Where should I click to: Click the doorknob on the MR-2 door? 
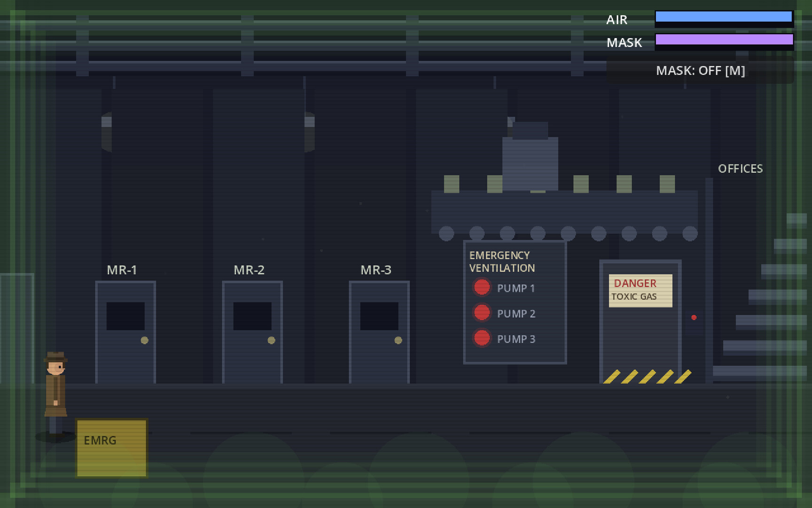(x=271, y=340)
